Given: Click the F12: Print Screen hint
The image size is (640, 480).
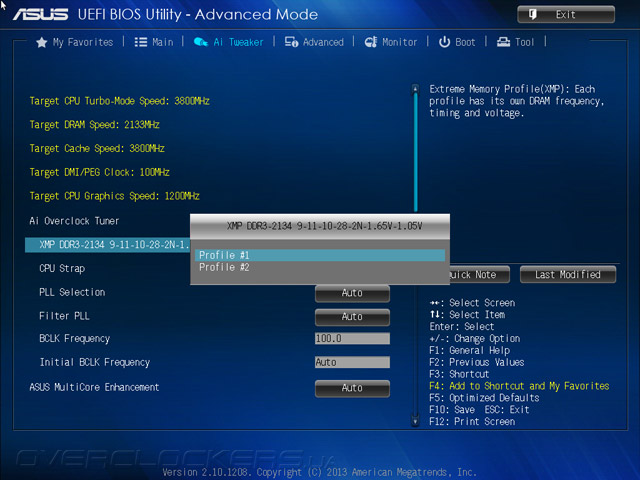Looking at the screenshot, I should 472,422.
